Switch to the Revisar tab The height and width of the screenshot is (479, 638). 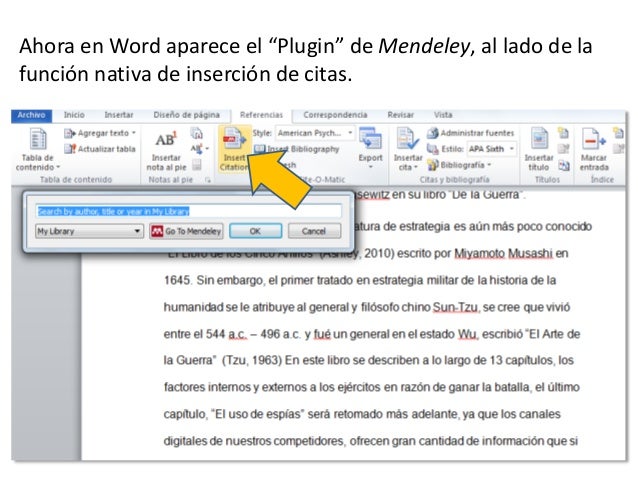[400, 115]
